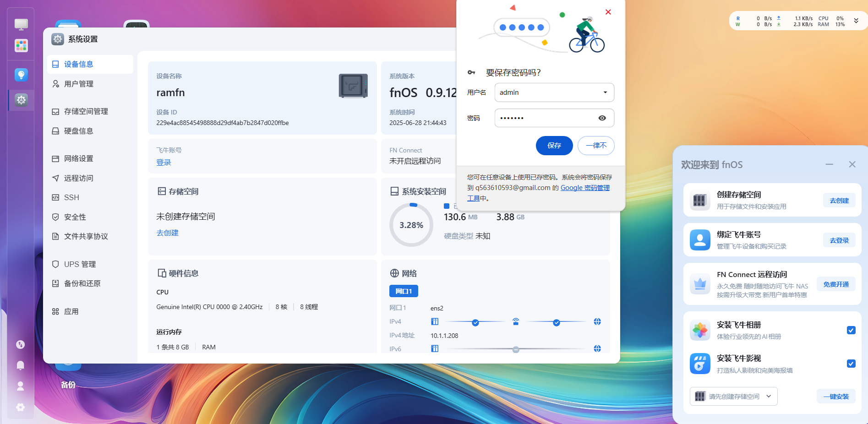Click the CPU RAM usage readout
868x424 pixels.
(x=831, y=22)
